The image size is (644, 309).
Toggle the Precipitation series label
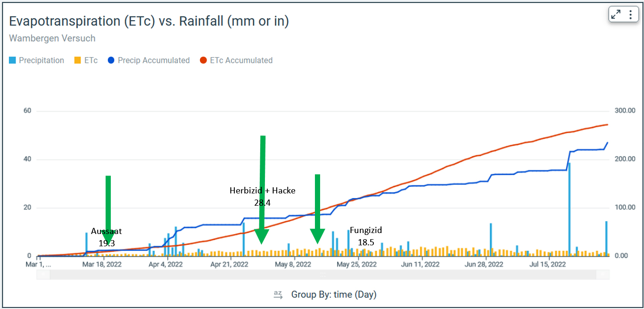41,60
